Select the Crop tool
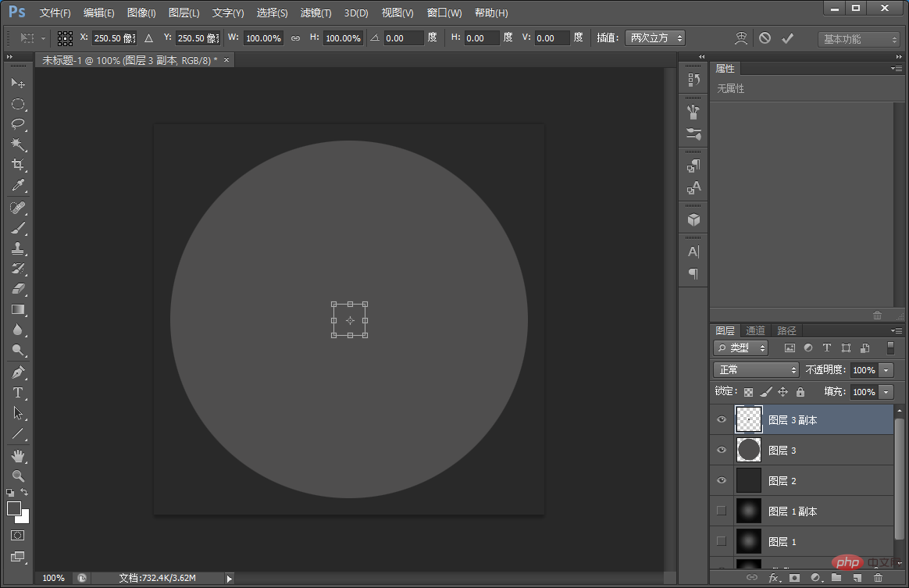The width and height of the screenshot is (909, 588). tap(18, 165)
